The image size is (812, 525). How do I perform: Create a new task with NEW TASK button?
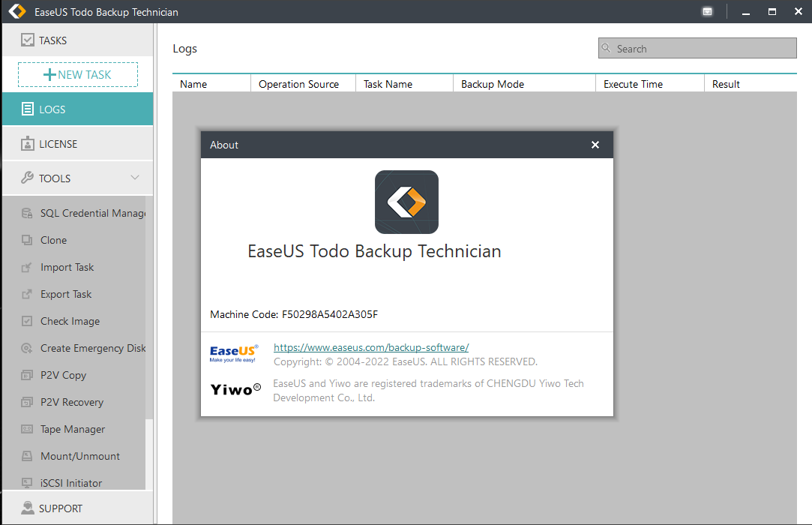click(x=78, y=75)
